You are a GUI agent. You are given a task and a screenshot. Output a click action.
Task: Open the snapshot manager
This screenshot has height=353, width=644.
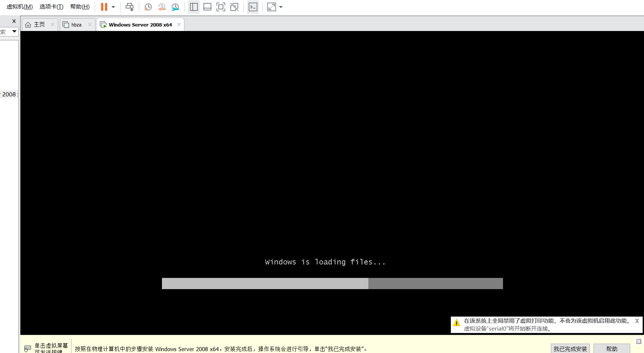(175, 7)
